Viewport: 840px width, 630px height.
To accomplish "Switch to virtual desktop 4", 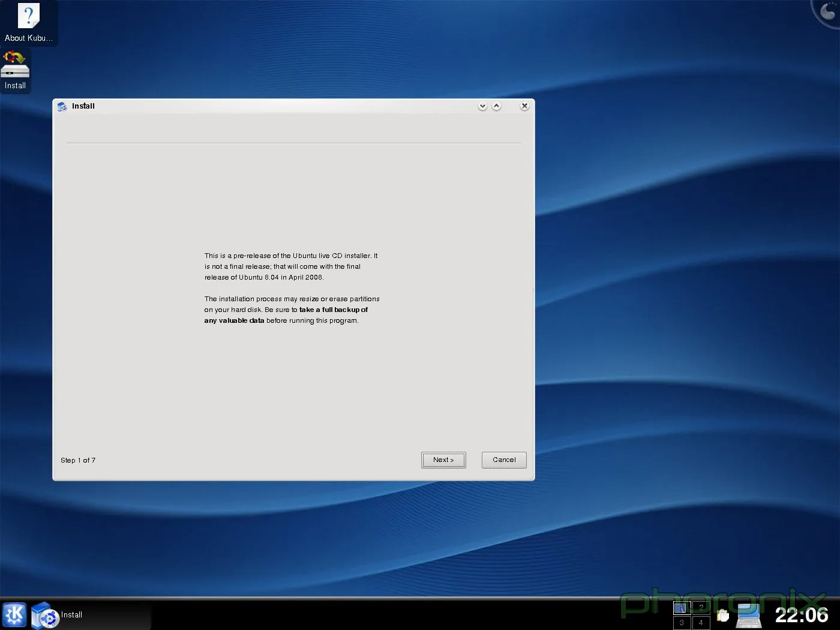I will tap(701, 623).
